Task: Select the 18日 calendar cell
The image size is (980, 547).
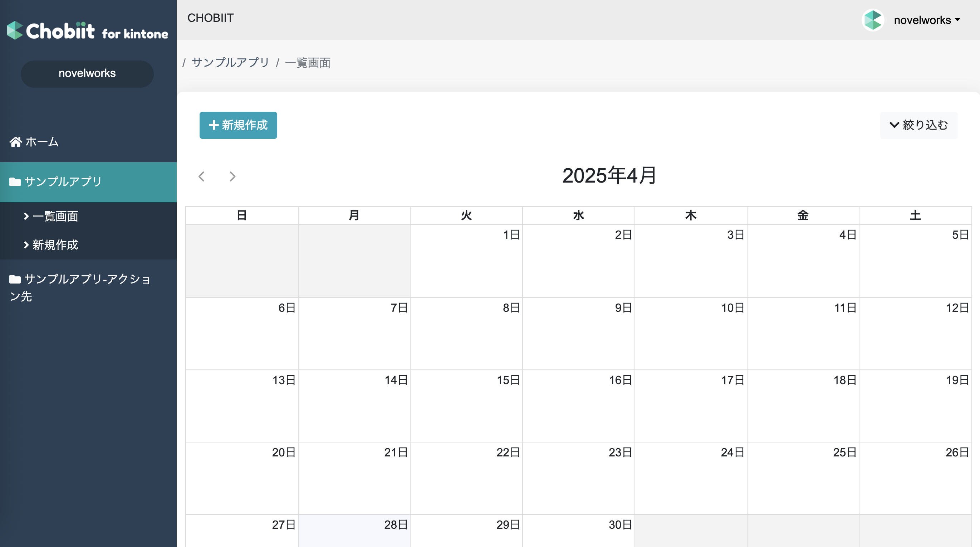Action: click(x=803, y=406)
